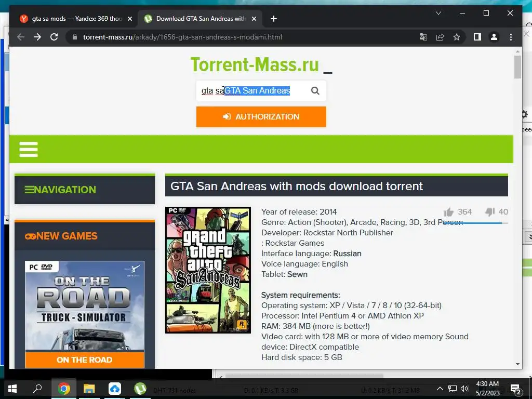Click the Interface language: Russian line
Viewport: 532px width, 399px height.
click(311, 254)
